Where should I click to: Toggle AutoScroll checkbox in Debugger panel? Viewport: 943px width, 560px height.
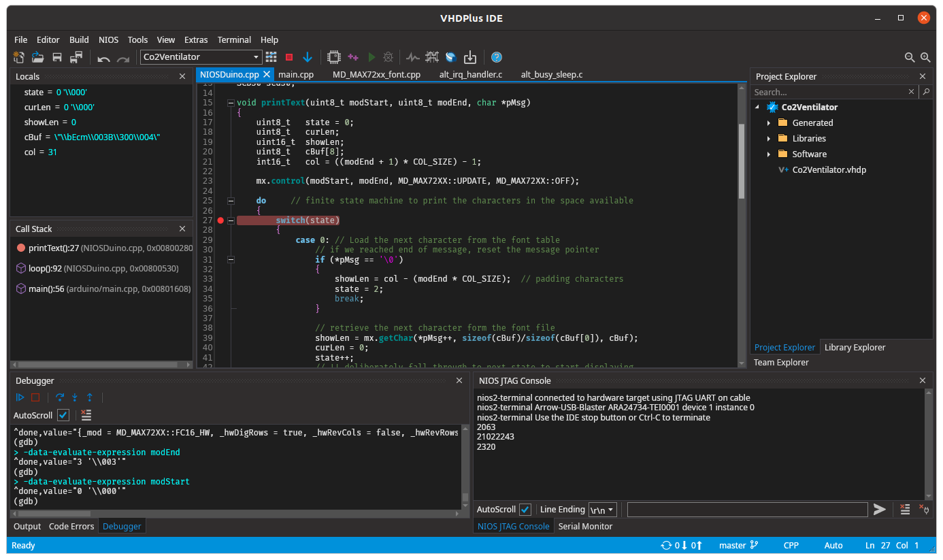pos(63,415)
